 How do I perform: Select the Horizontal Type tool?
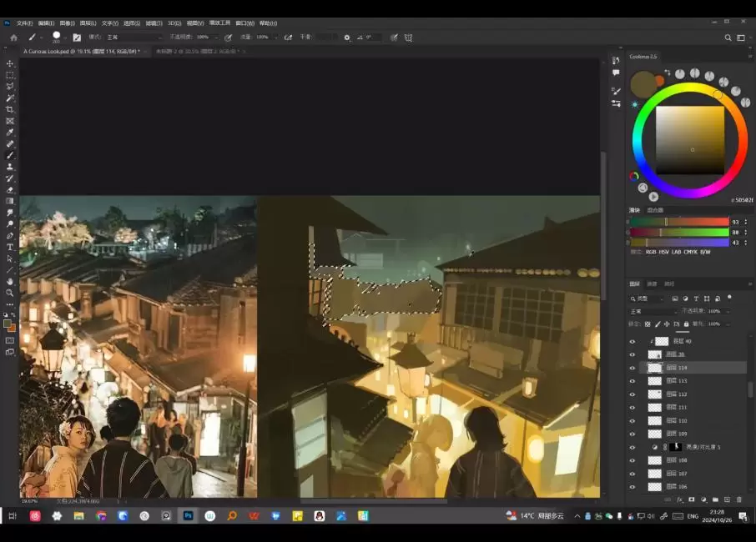[10, 247]
